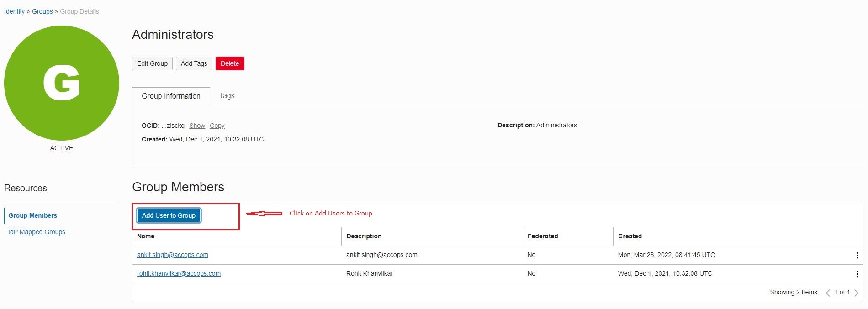Viewport: 868px width, 309px height.
Task: Go to next page of members
Action: [x=856, y=293]
